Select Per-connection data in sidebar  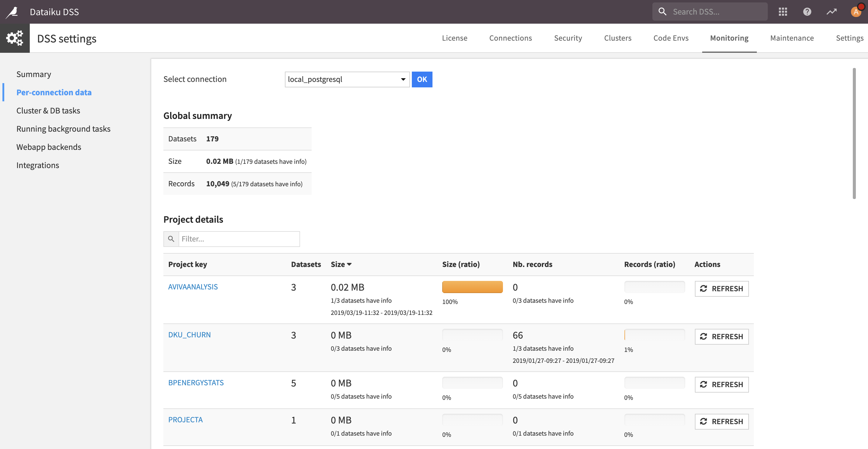54,92
